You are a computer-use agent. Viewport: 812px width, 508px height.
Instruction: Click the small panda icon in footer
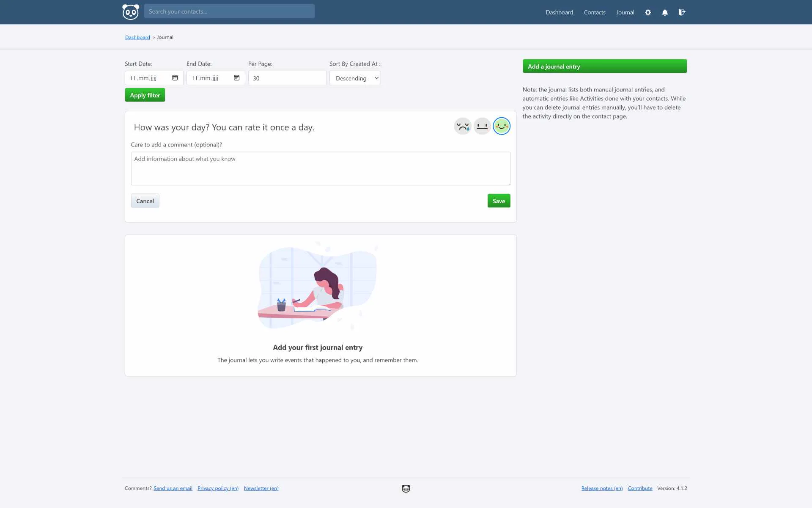(406, 489)
